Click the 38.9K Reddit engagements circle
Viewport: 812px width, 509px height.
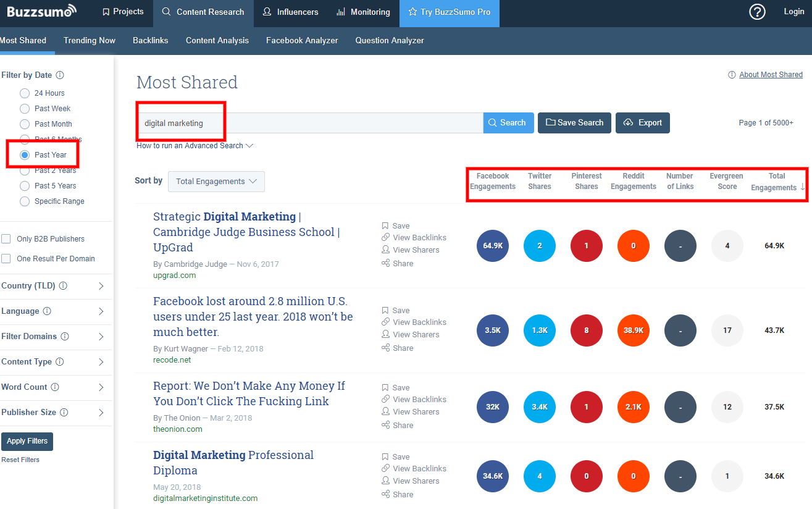(x=634, y=330)
